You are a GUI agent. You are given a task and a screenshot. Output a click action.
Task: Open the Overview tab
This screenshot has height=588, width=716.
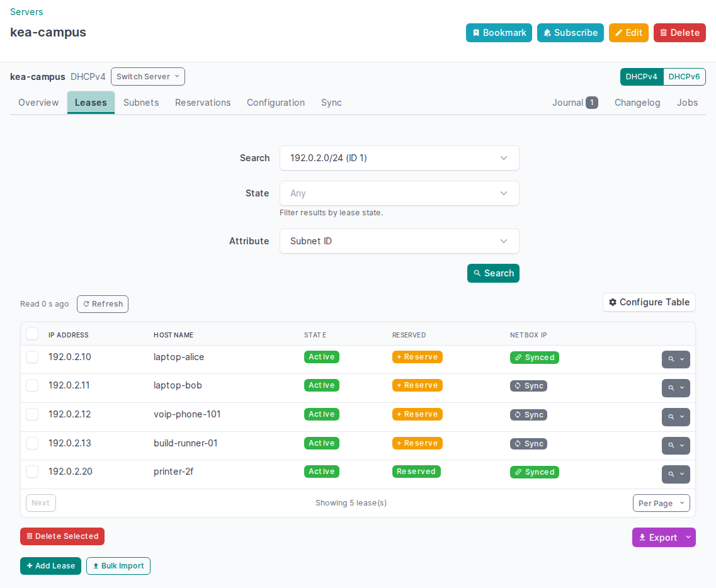tap(38, 103)
